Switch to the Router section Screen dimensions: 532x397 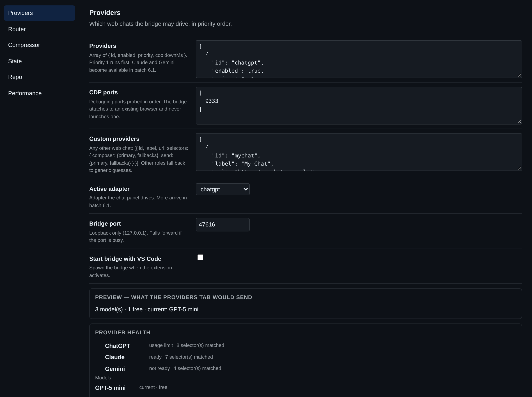pos(39,29)
